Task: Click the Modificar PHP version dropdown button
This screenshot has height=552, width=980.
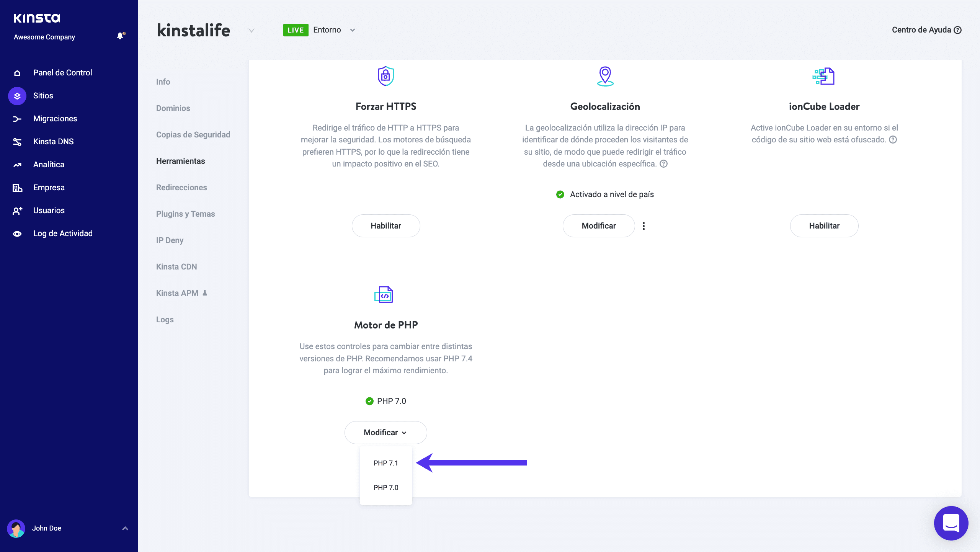Action: click(x=385, y=433)
